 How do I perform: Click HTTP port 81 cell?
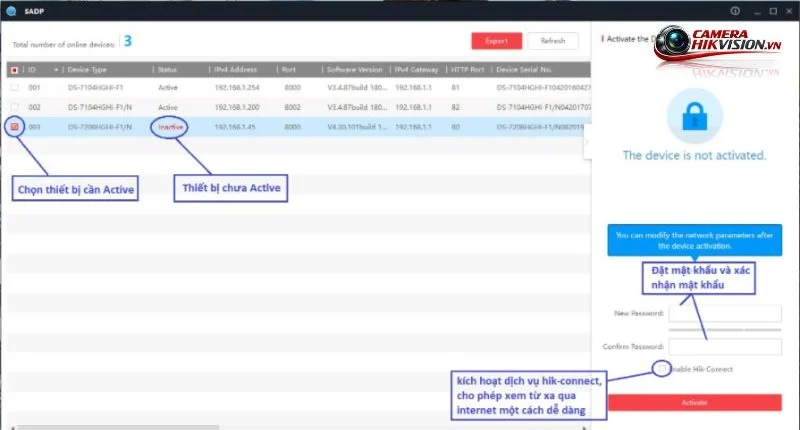[456, 88]
